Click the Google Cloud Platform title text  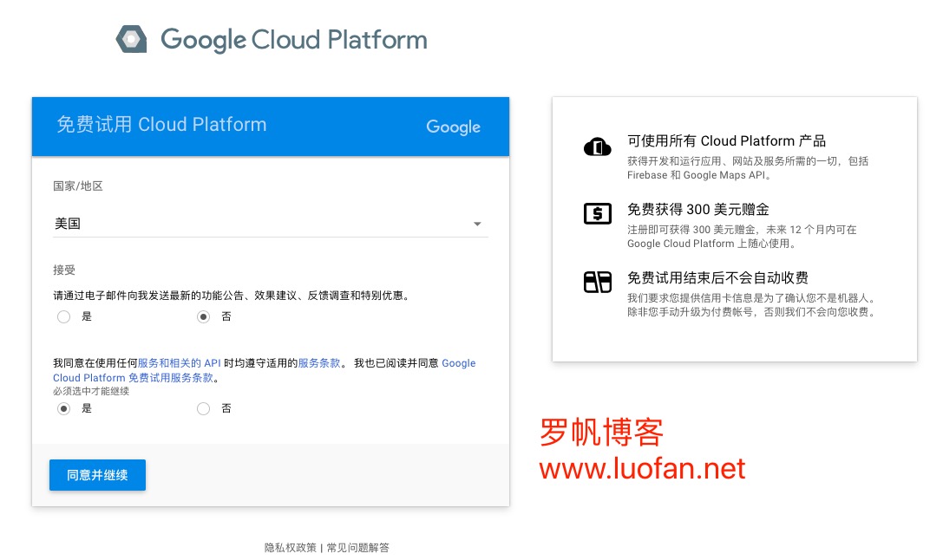click(x=294, y=40)
